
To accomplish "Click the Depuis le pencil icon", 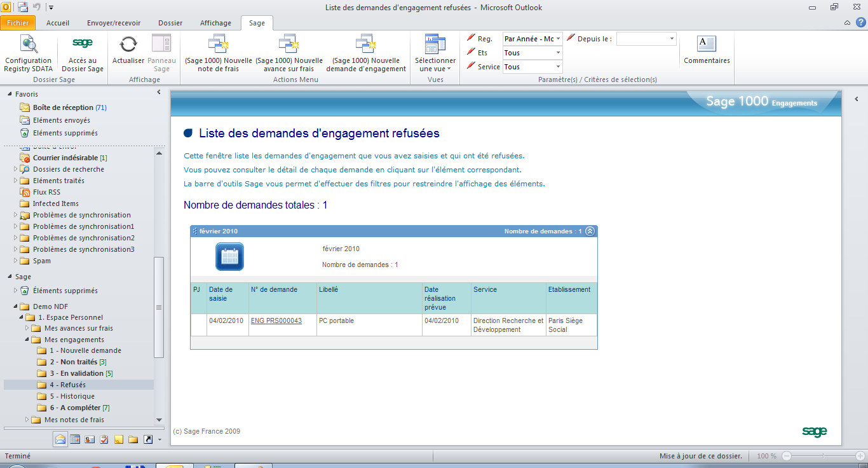I will coord(571,38).
